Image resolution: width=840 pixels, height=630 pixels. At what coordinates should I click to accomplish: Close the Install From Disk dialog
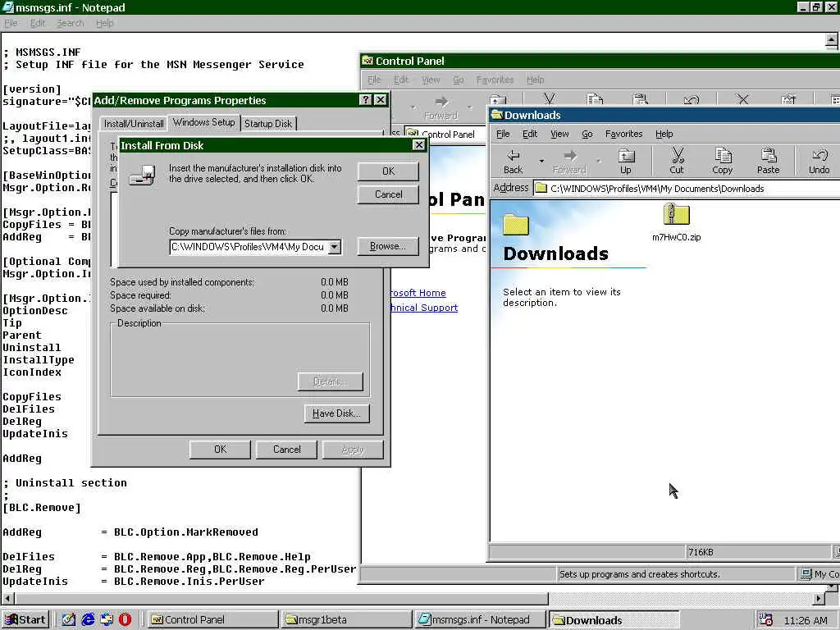(x=419, y=145)
